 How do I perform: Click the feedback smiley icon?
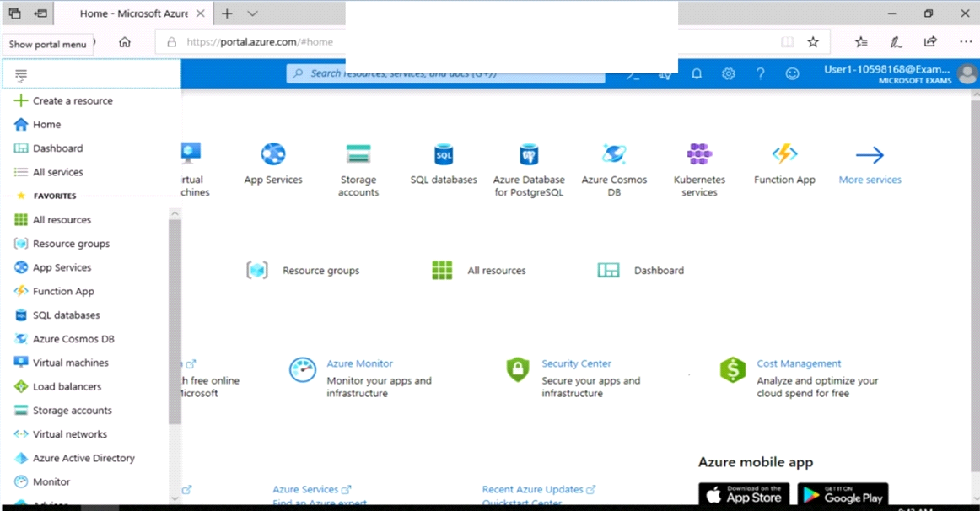pos(792,73)
